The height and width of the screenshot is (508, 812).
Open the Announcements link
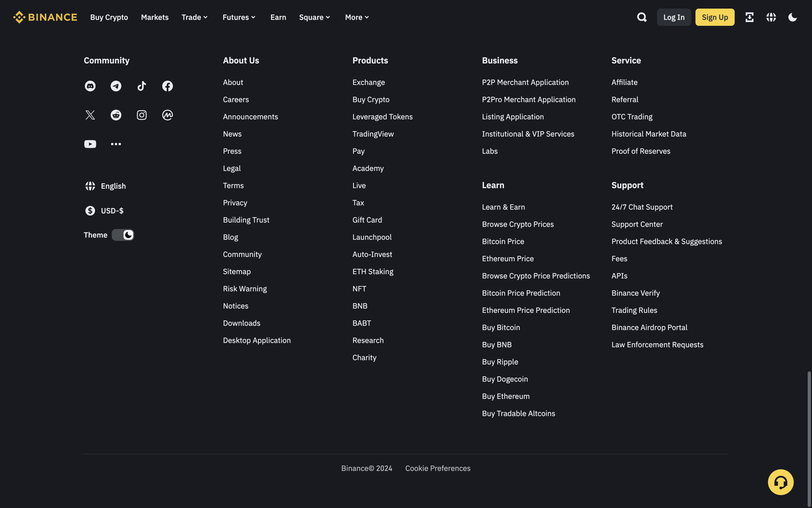pyautogui.click(x=250, y=117)
